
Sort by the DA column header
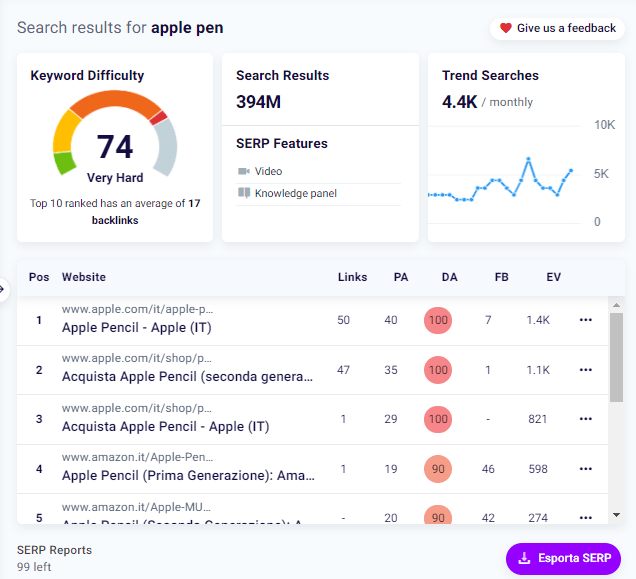449,277
